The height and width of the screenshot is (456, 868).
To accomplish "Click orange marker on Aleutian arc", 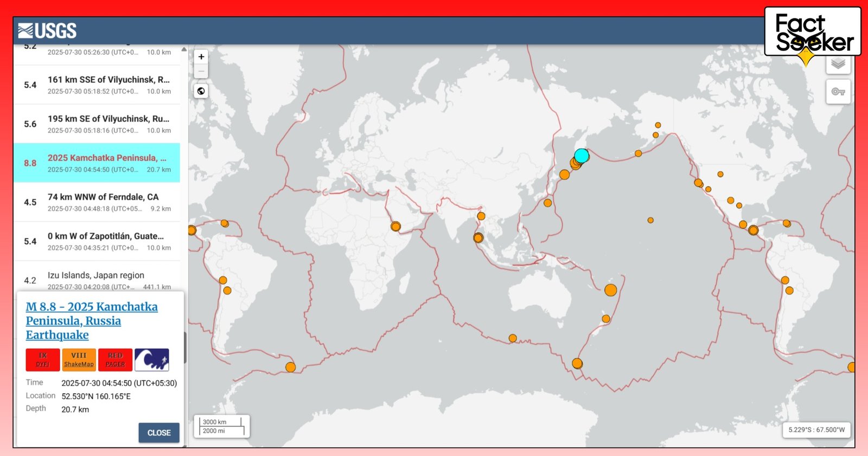I will (x=639, y=153).
